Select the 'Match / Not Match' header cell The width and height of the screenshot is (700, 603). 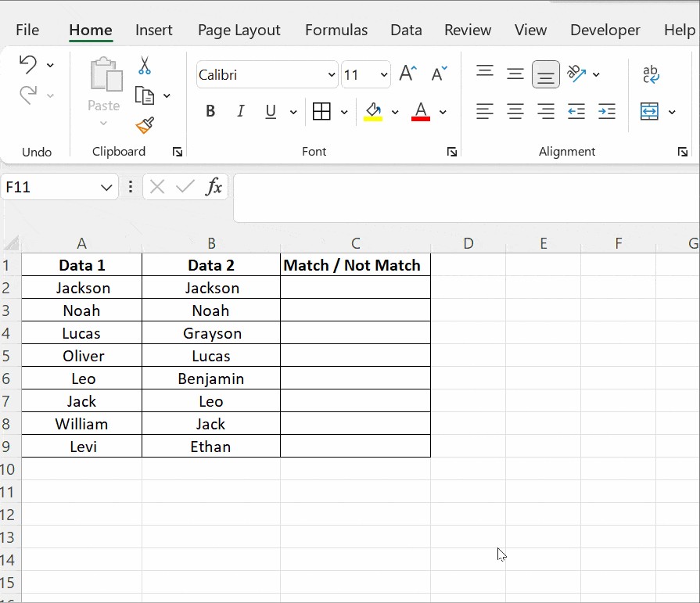coord(355,265)
